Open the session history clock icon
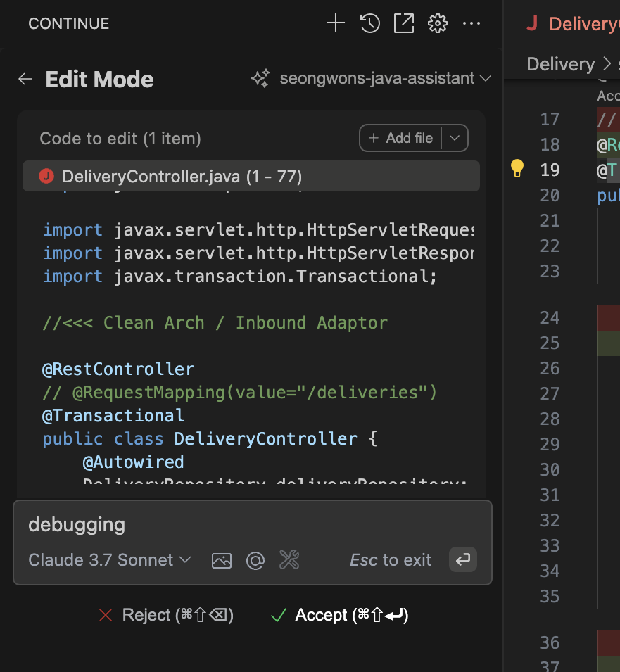The height and width of the screenshot is (672, 620). pyautogui.click(x=370, y=23)
